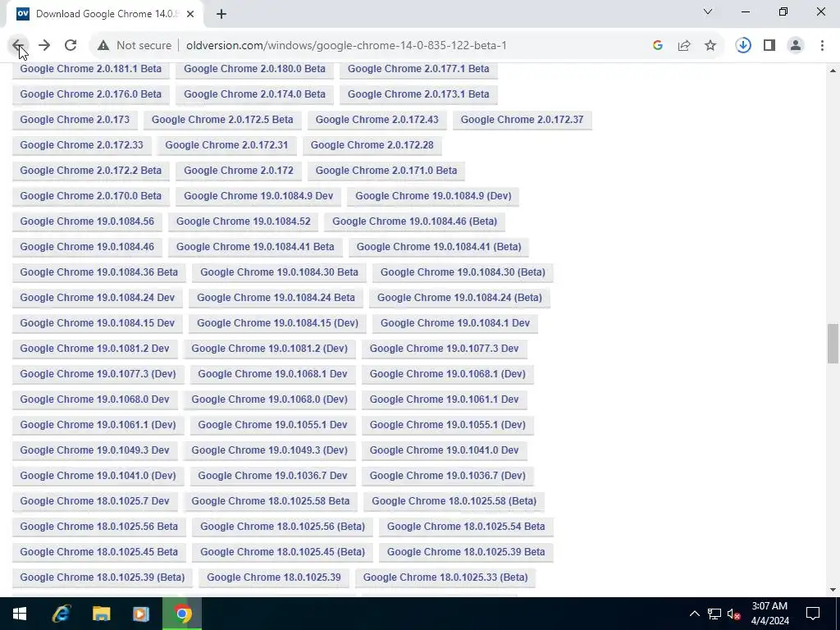Open Google Chrome 2.0.172.28 link
840x630 pixels.
point(372,145)
